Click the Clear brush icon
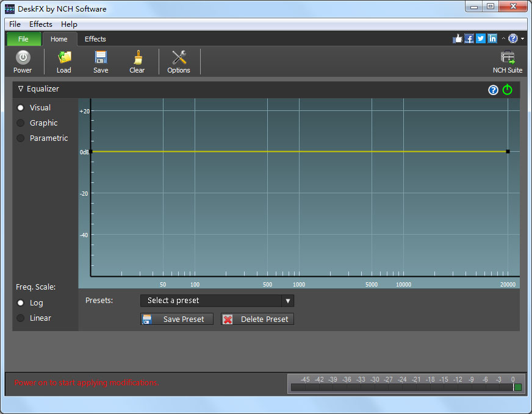The width and height of the screenshot is (532, 414). (x=137, y=62)
